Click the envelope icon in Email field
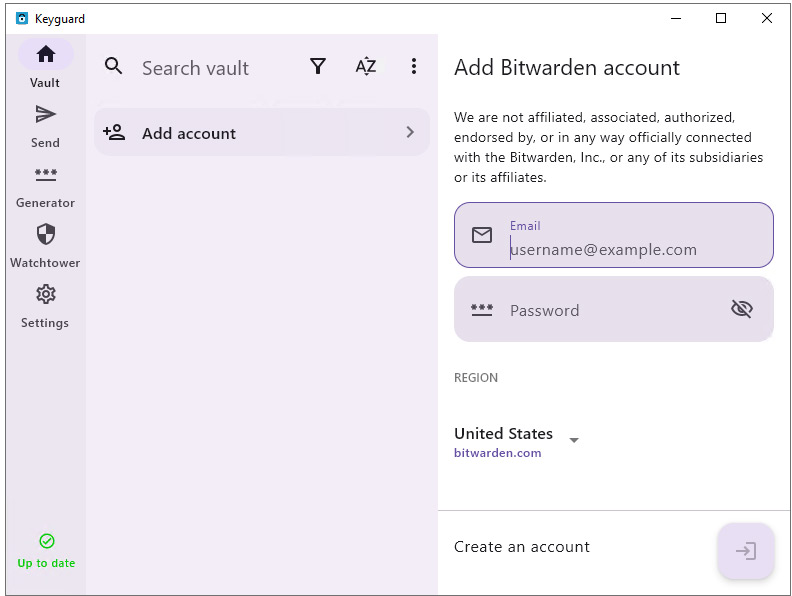 pyautogui.click(x=482, y=235)
